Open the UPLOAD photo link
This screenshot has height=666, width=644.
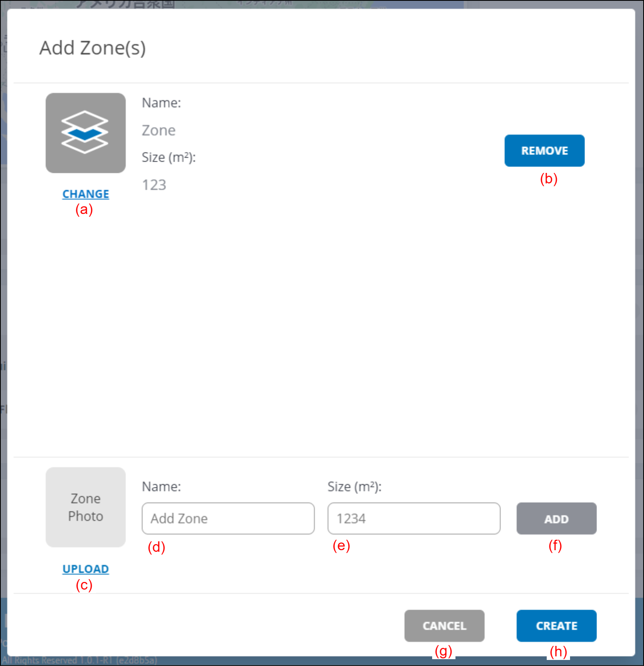(86, 569)
